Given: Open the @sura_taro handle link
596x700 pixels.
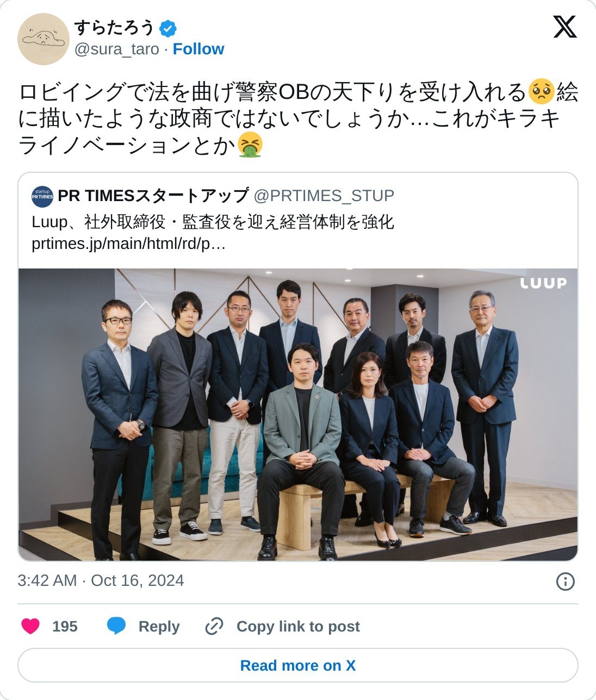Looking at the screenshot, I should [116, 49].
